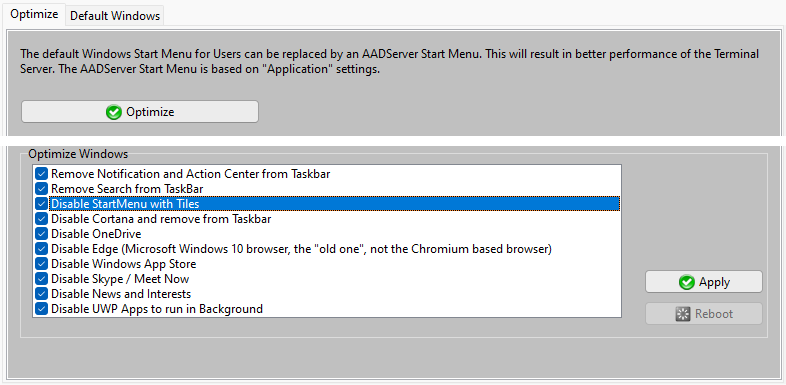Click the Optimize button label

point(150,112)
